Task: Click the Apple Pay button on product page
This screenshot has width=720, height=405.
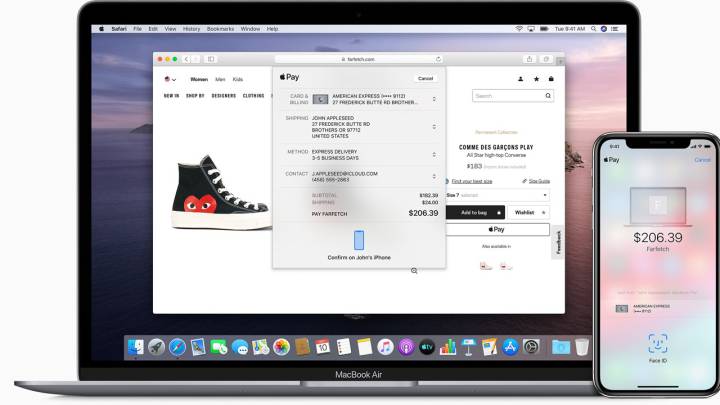Action: [498, 229]
